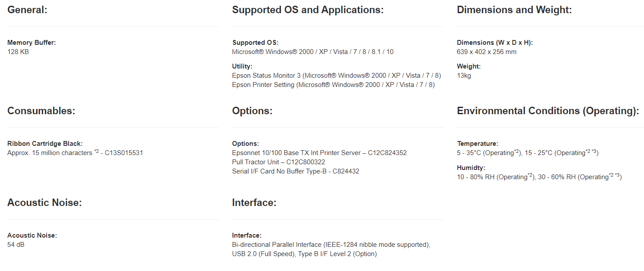This screenshot has height=271, width=644.
Task: Click the Epson Printer Setting line
Action: pos(333,85)
